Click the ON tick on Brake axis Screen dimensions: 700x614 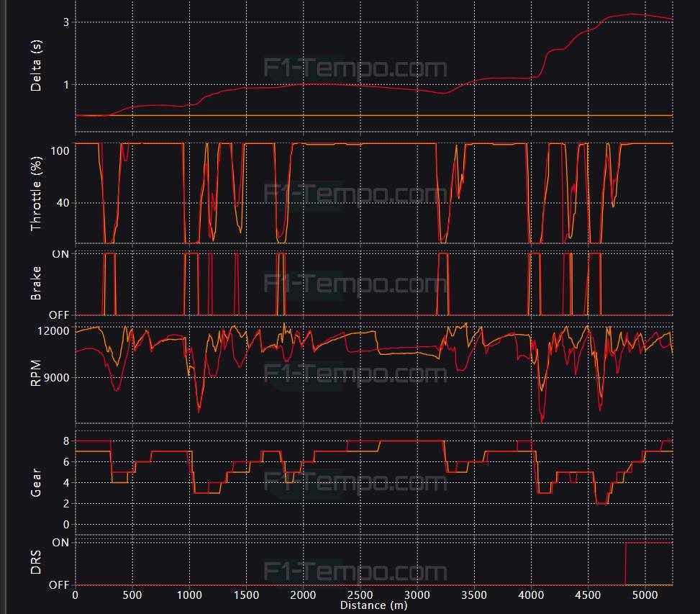[x=60, y=254]
